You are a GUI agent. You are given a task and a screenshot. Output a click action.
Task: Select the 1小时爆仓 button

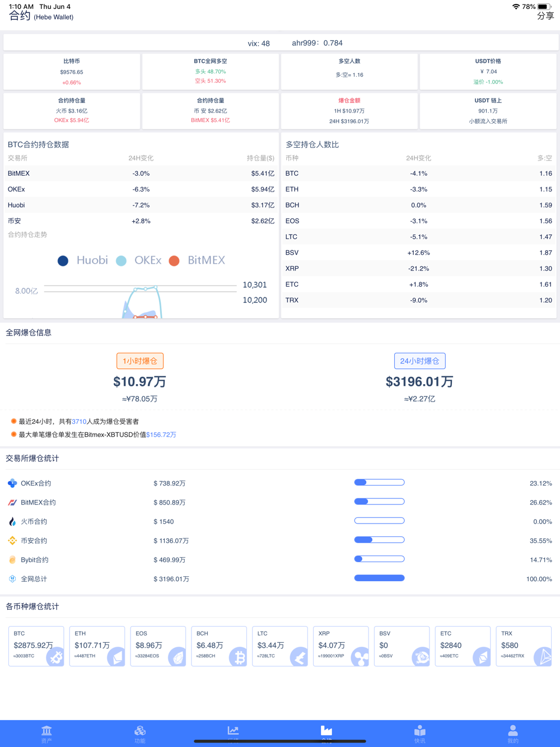coord(140,361)
